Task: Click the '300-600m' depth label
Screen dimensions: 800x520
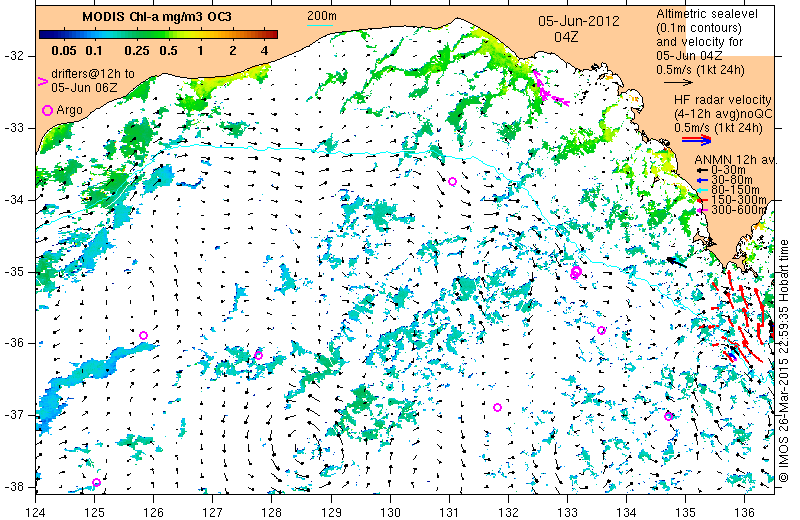Action: 738,210
